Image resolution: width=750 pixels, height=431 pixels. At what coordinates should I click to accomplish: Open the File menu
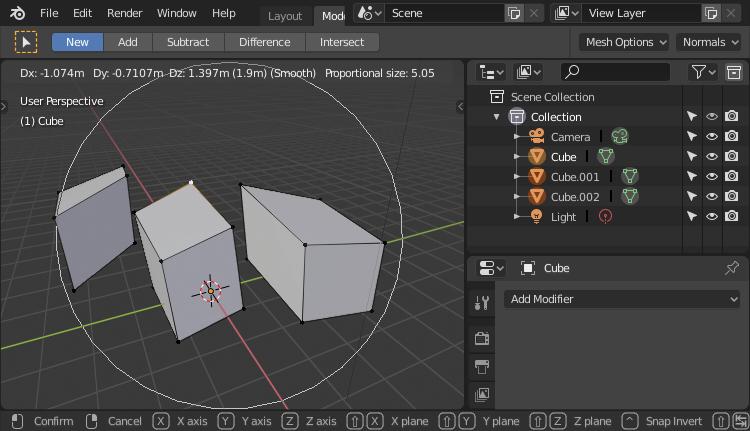pyautogui.click(x=49, y=13)
